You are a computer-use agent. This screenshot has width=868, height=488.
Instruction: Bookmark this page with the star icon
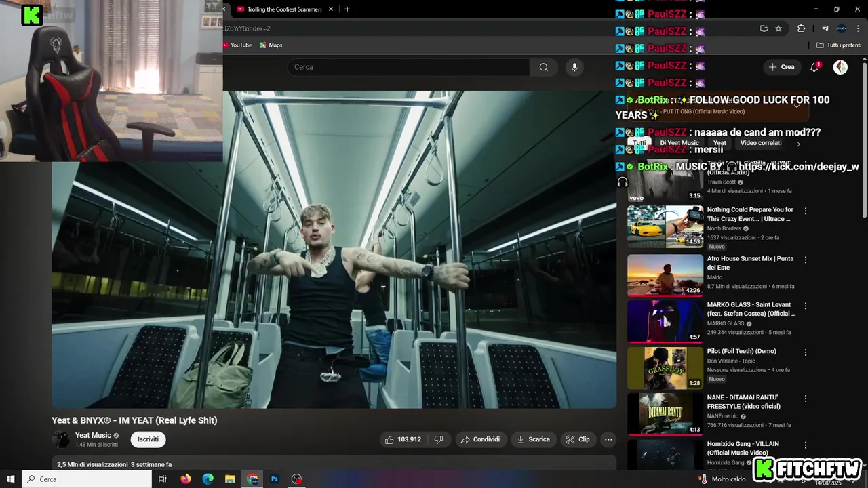[778, 28]
